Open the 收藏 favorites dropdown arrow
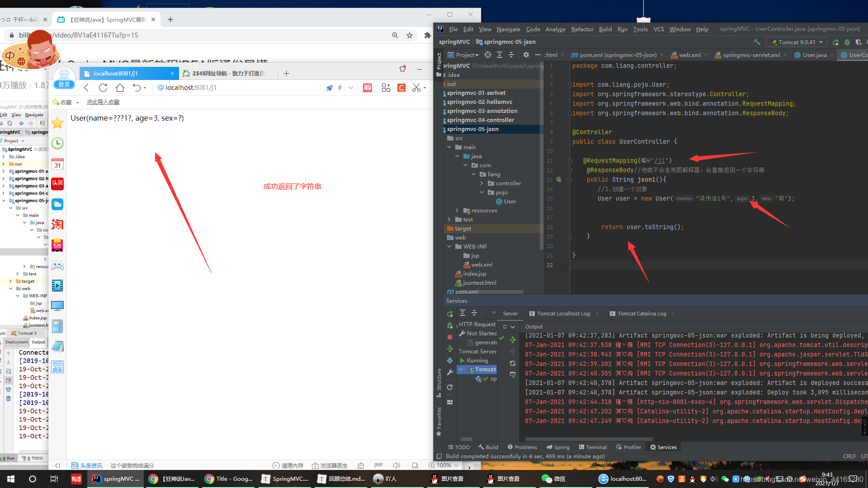868x488 pixels. tap(78, 103)
